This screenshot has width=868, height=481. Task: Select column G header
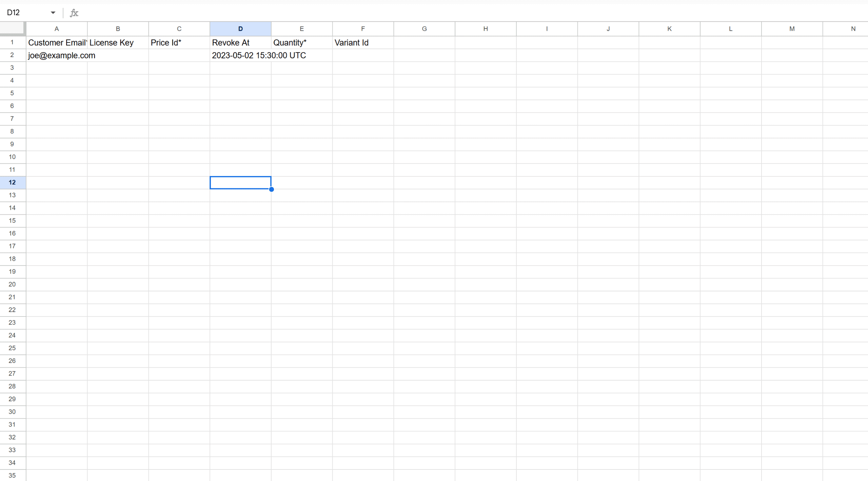click(x=424, y=29)
